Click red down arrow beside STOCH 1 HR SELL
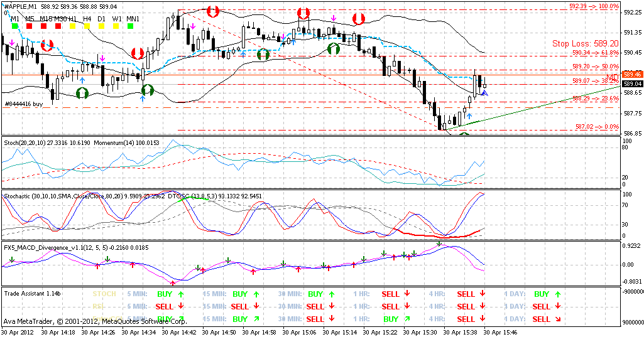 pos(407,294)
